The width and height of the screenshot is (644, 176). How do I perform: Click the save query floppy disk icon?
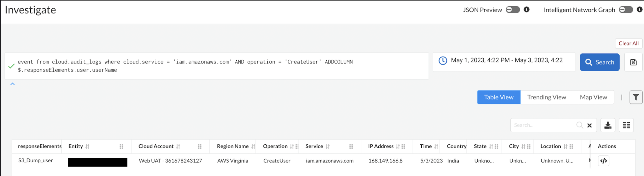tap(633, 62)
